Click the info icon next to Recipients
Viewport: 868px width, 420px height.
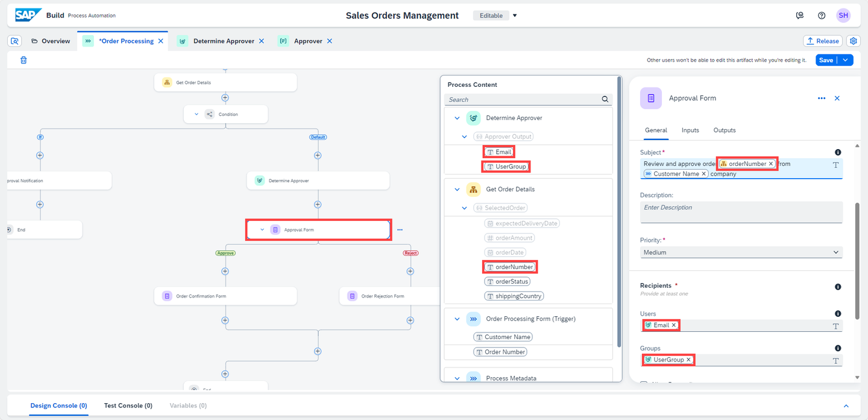[x=838, y=287]
